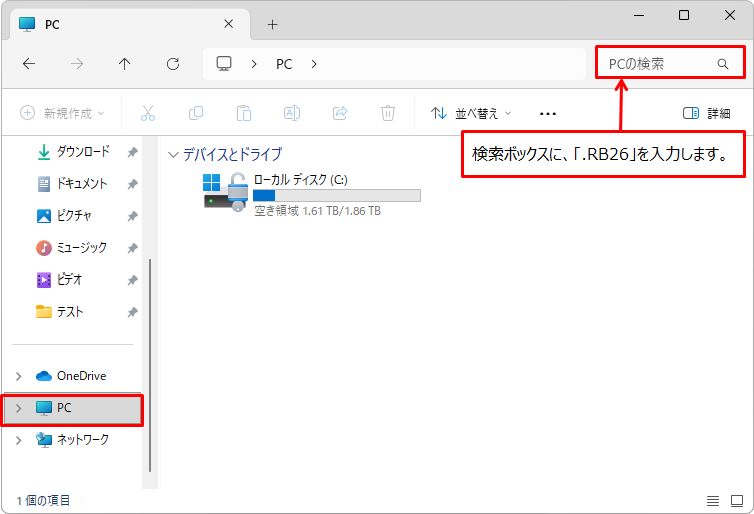Click the Delete trash can icon

pos(388,113)
